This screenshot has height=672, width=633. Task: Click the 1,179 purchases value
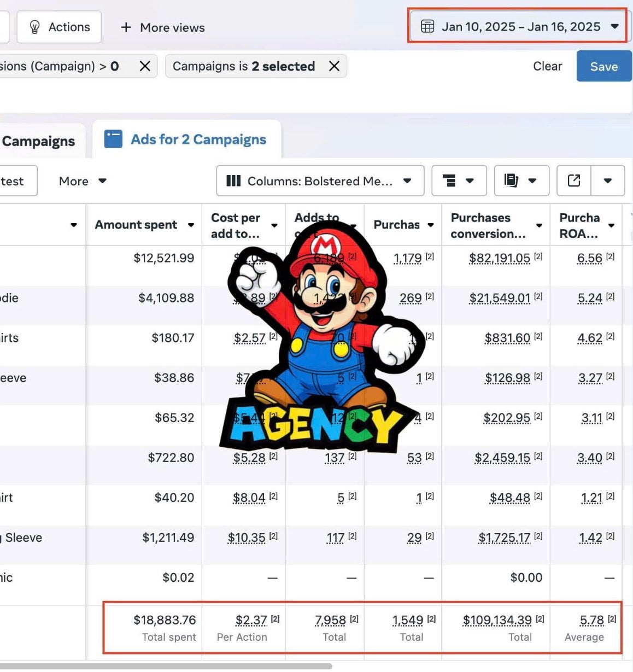(408, 258)
